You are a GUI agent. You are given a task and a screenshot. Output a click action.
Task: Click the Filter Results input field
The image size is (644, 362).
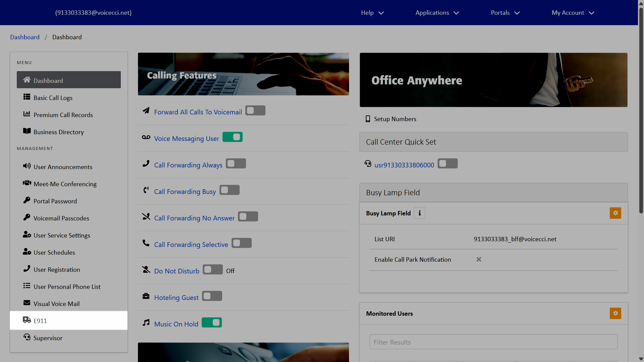click(x=493, y=342)
